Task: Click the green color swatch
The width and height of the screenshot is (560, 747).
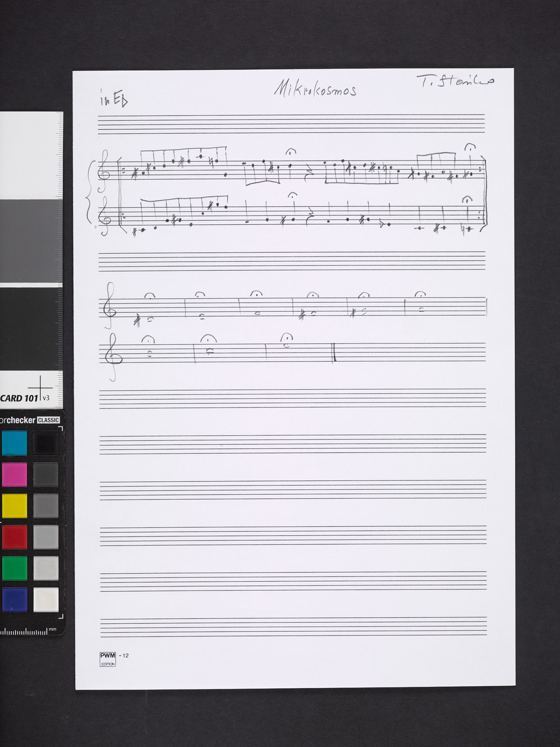Action: 14,568
